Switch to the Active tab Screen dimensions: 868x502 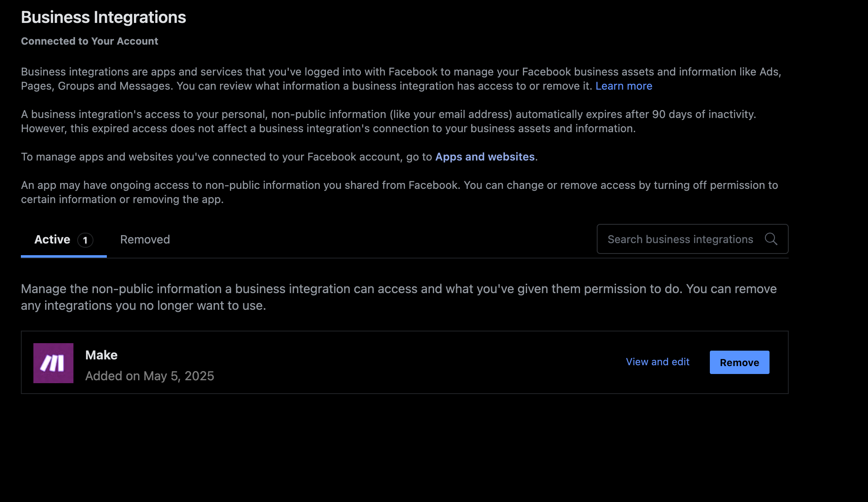[63, 240]
